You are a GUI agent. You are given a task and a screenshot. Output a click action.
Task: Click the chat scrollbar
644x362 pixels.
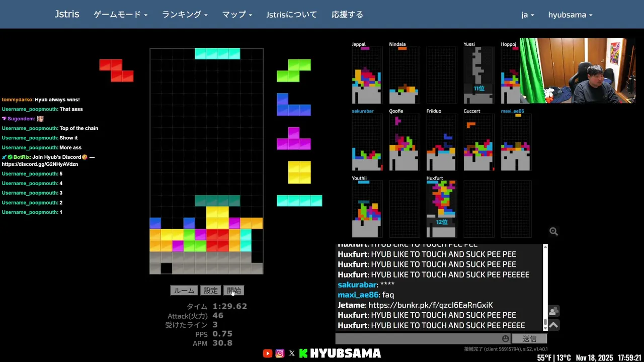click(x=545, y=287)
